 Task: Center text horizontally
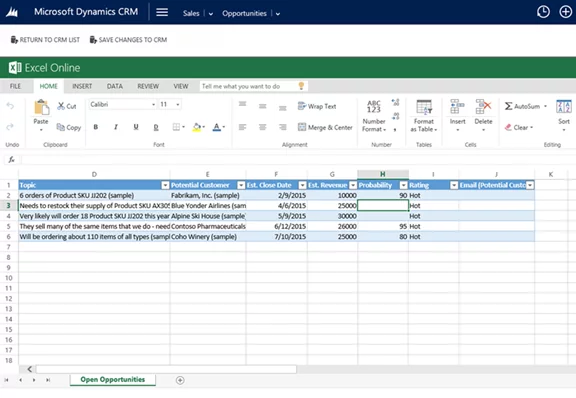click(x=262, y=127)
